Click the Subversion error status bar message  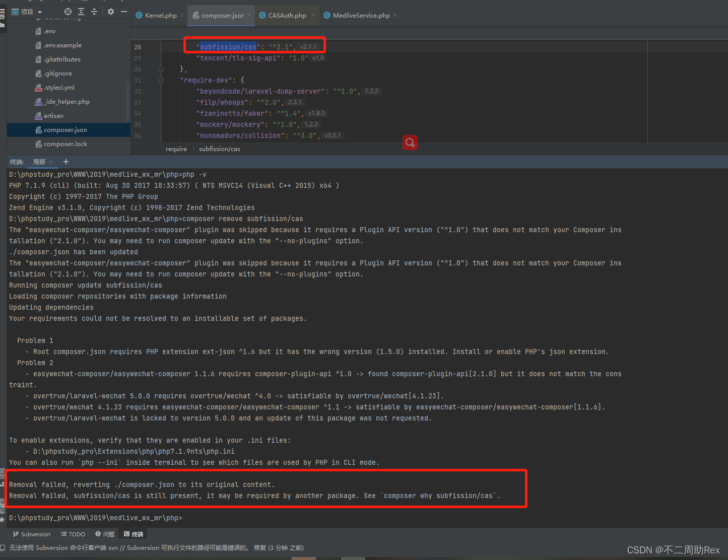[x=156, y=548]
